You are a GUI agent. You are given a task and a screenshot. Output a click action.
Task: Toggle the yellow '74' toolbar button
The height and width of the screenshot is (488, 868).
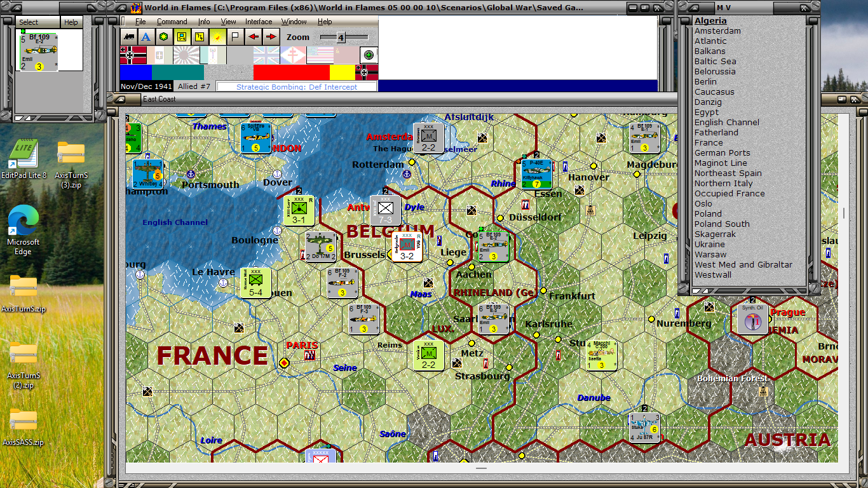click(200, 37)
